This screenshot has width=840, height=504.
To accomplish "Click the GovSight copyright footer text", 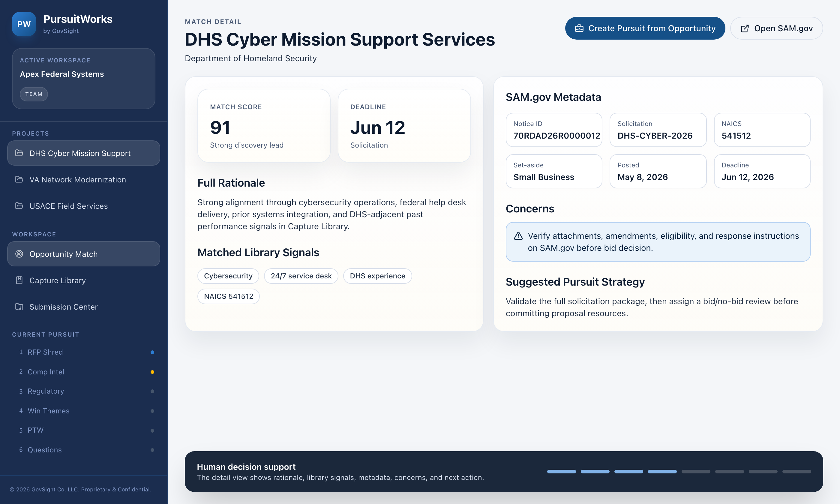I will [x=80, y=489].
